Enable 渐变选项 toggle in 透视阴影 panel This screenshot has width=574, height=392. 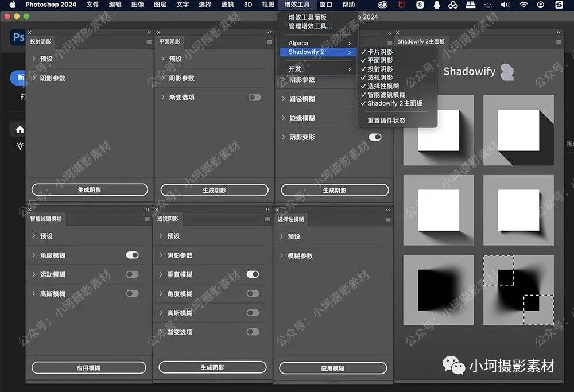253,332
